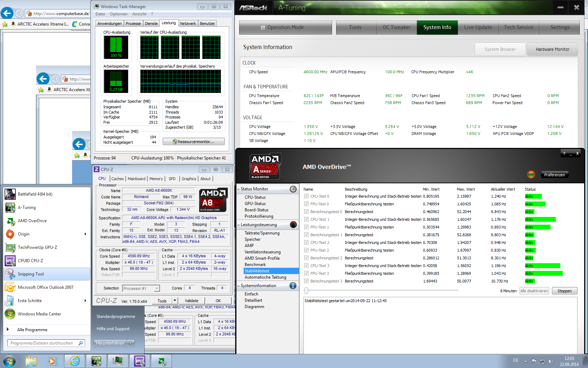588x368 pixels.
Task: Open the network icon in system tray
Action: pyautogui.click(x=542, y=361)
